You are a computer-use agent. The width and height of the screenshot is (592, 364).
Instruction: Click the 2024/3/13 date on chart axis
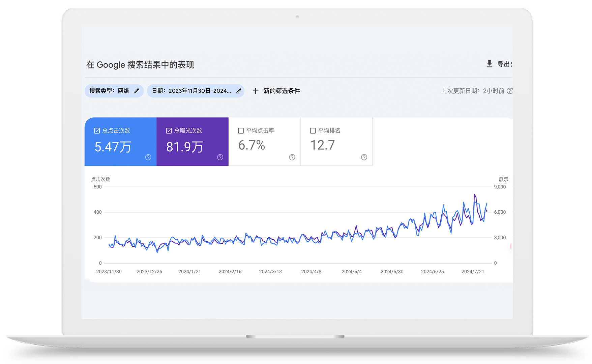[x=270, y=272]
